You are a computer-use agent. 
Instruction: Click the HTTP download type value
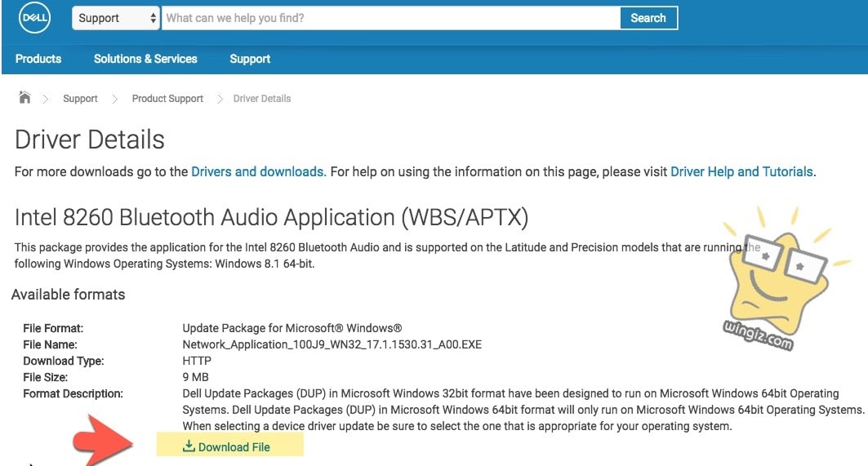coord(197,361)
